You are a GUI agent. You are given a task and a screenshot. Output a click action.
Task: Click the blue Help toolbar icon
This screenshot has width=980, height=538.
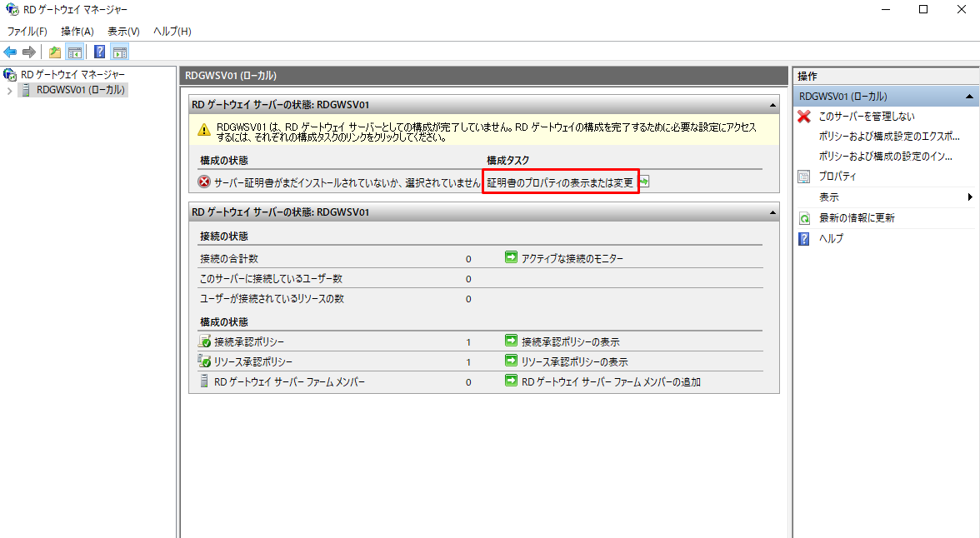pos(99,52)
